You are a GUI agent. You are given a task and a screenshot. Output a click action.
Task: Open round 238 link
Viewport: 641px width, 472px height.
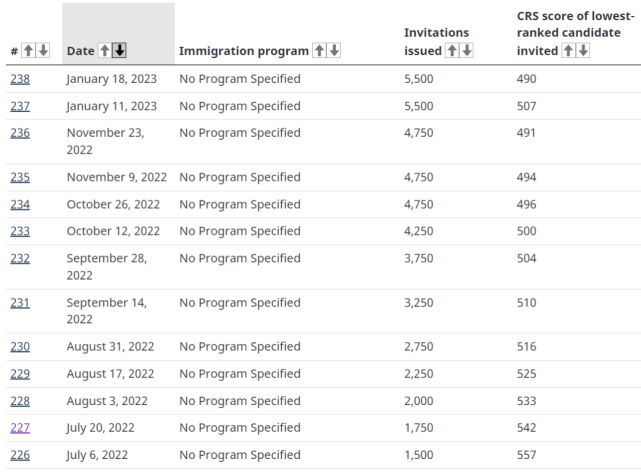20,78
